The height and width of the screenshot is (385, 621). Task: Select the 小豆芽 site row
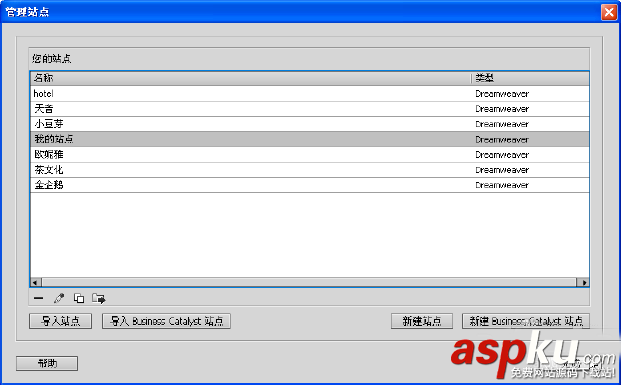[x=310, y=124]
